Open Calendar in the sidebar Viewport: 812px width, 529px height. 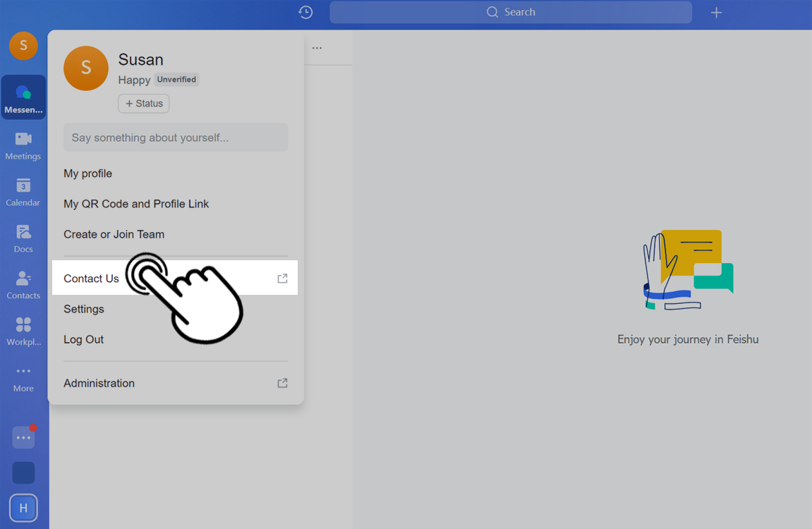point(23,192)
